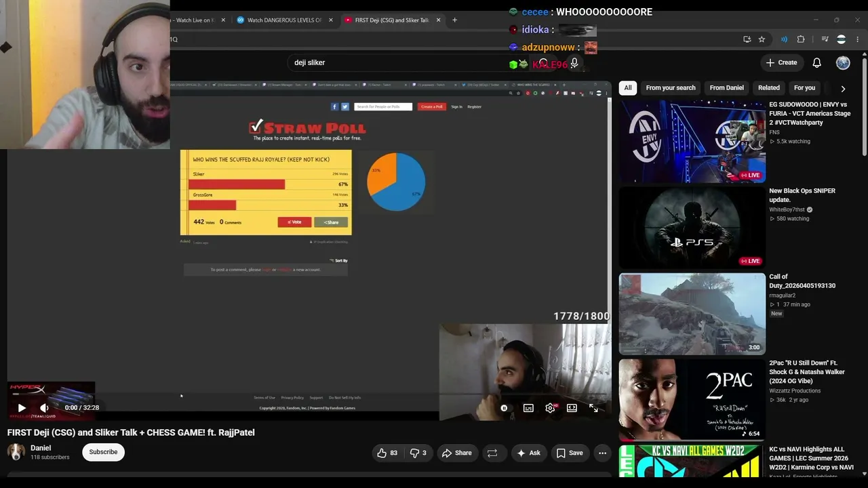The width and height of the screenshot is (868, 488).
Task: Open EG SUDOWOODO live stream thumbnail
Action: point(692,142)
